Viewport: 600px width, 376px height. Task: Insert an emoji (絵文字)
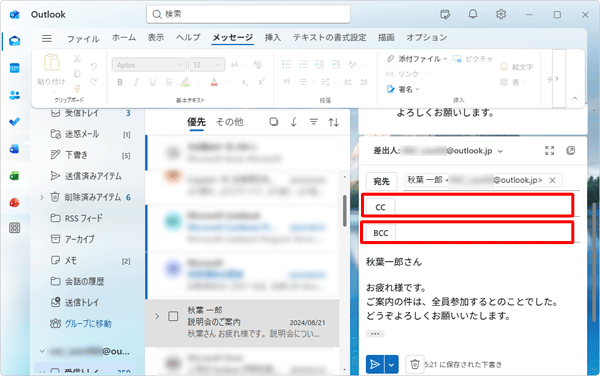517,67
